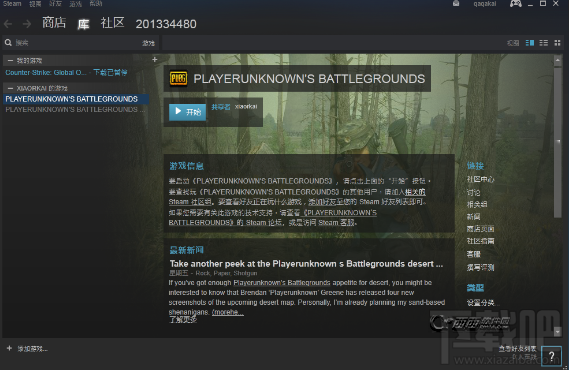Image resolution: width=569 pixels, height=370 pixels.
Task: Open the 社区指南 link
Action: point(480,241)
